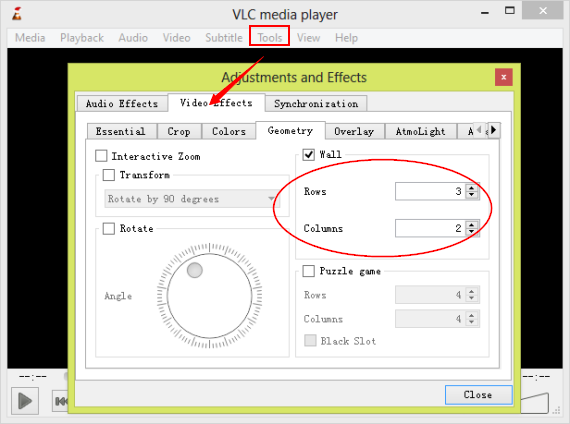Open the Overlay sub-tab
The image size is (570, 424).
pyautogui.click(x=354, y=131)
